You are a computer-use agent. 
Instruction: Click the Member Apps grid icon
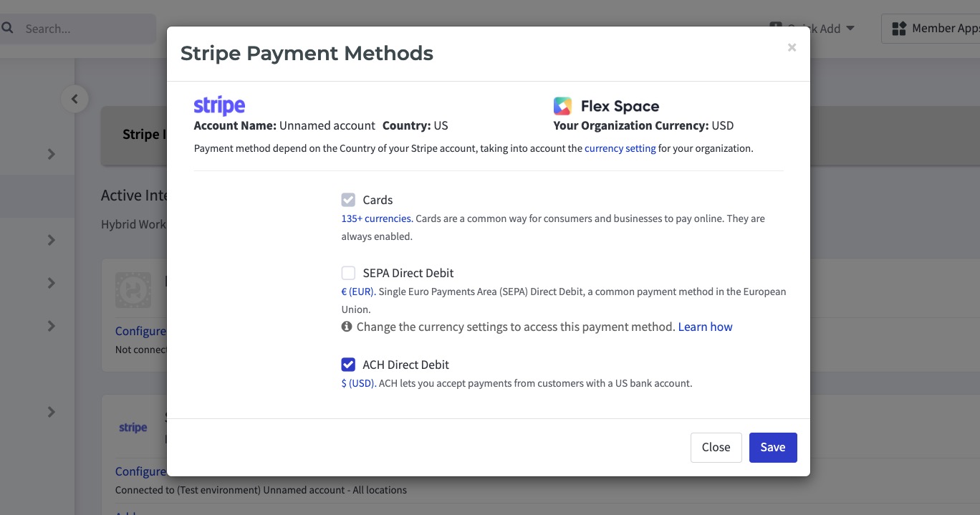click(898, 29)
